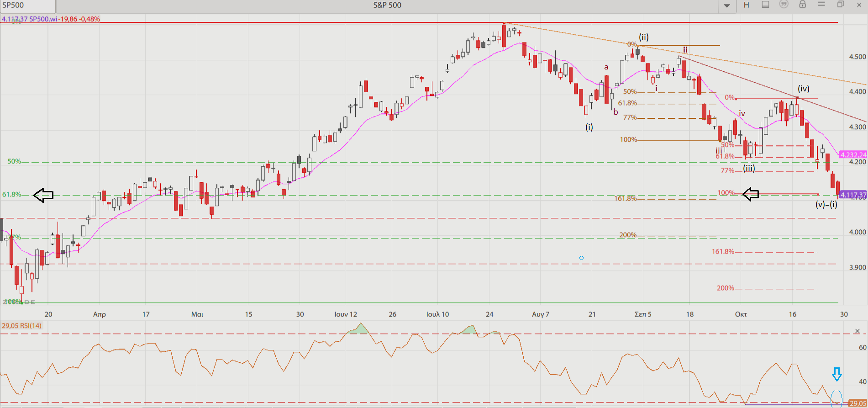The width and height of the screenshot is (868, 408).
Task: Click the red 200% extension label
Action: [x=726, y=288]
